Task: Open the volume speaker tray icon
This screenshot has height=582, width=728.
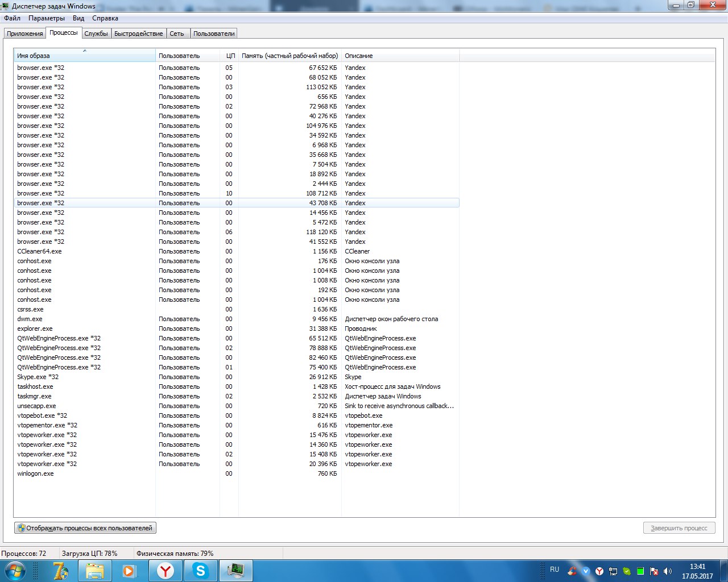Action: [x=668, y=571]
